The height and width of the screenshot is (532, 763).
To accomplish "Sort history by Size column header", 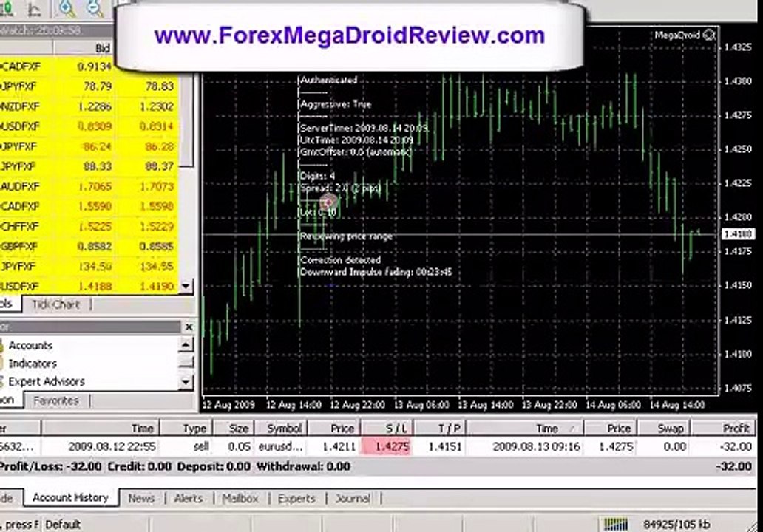I will coord(234,429).
